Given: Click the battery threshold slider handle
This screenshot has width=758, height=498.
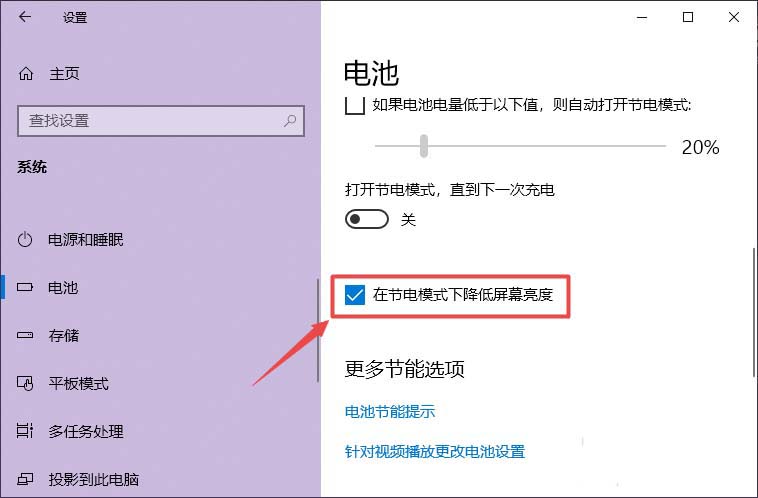Looking at the screenshot, I should (x=424, y=146).
